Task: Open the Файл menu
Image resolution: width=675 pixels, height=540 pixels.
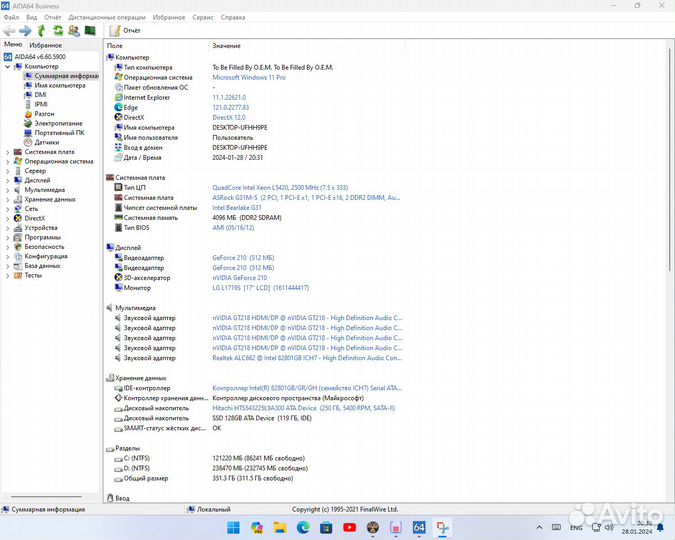Action: 11,17
